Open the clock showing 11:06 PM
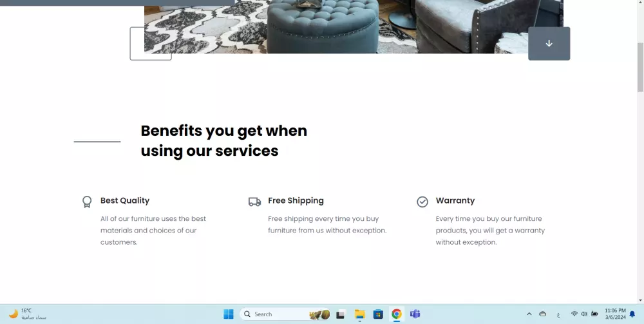Image resolution: width=644 pixels, height=324 pixels. click(615, 314)
